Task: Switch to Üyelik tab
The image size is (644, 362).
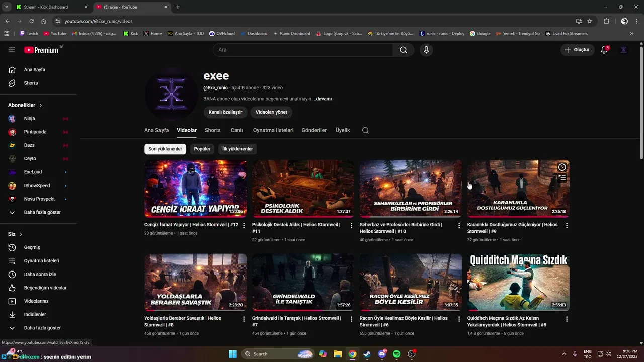Action: [x=343, y=130]
